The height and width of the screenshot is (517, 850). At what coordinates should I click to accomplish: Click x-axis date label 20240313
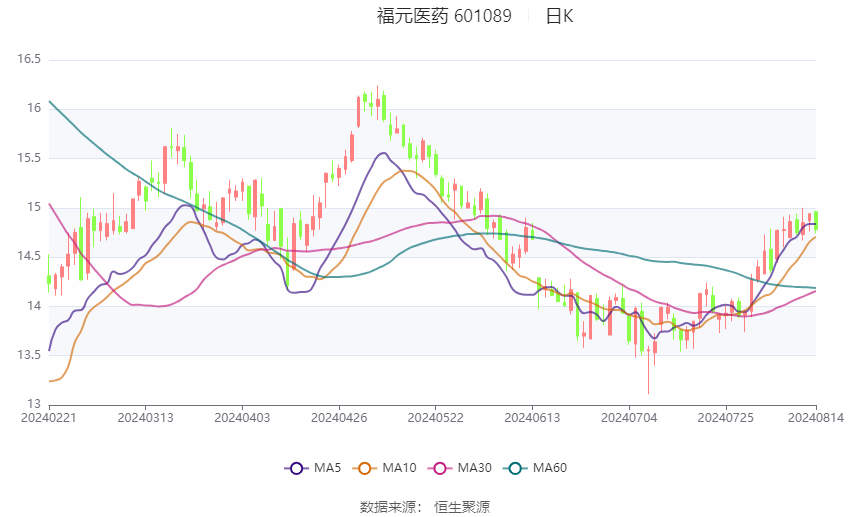[145, 418]
